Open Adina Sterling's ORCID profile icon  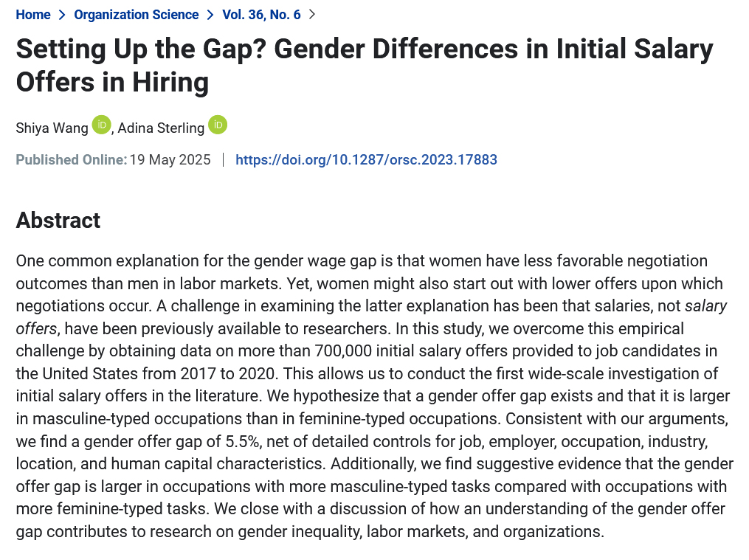tap(218, 125)
